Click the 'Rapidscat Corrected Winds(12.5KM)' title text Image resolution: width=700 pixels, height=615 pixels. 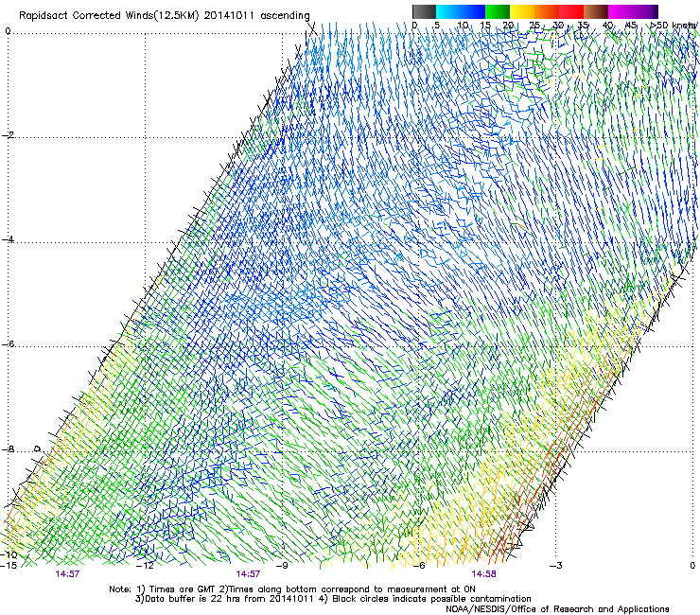110,16
